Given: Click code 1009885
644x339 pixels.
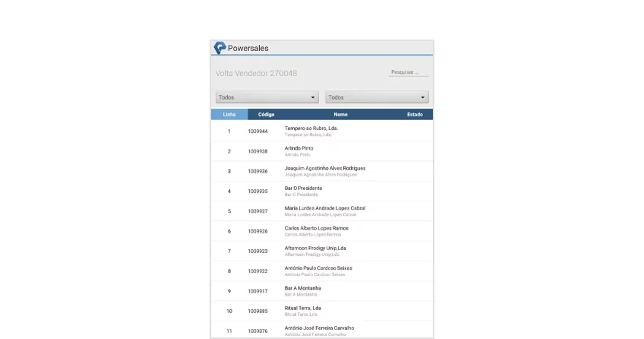Looking at the screenshot, I should (257, 312).
